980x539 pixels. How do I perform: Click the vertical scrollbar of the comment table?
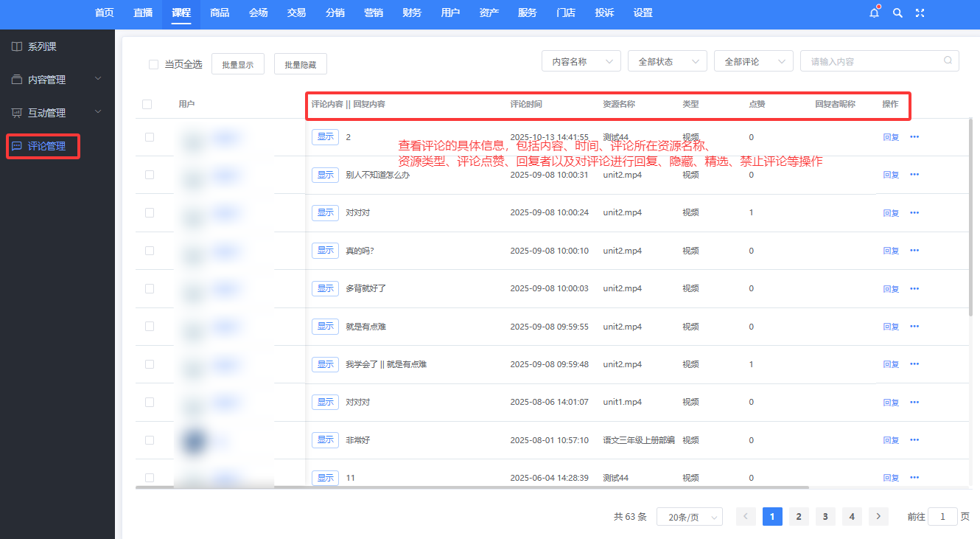click(x=972, y=221)
